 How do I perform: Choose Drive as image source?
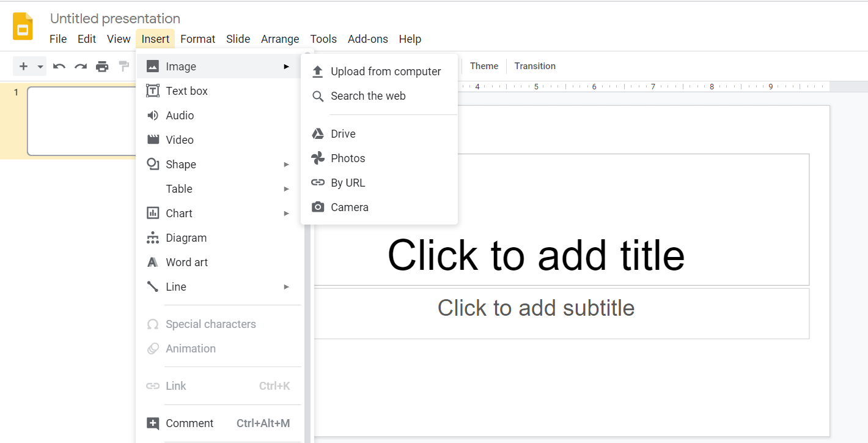point(379,133)
